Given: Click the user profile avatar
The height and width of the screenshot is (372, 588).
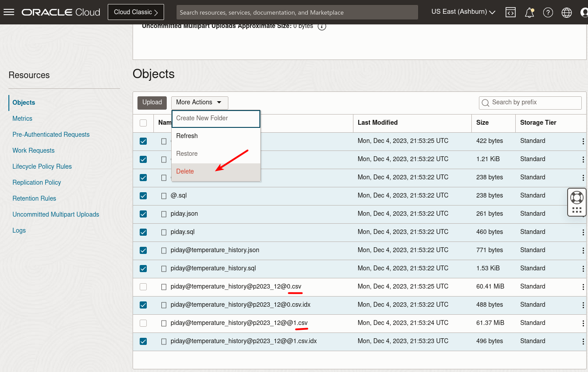Looking at the screenshot, I should pos(584,12).
